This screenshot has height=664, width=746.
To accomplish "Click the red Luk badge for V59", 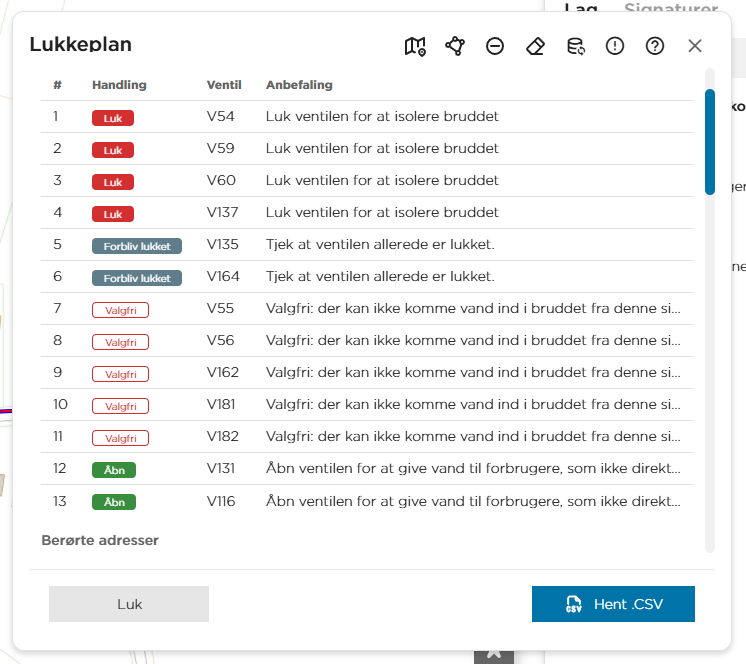I will [x=113, y=150].
